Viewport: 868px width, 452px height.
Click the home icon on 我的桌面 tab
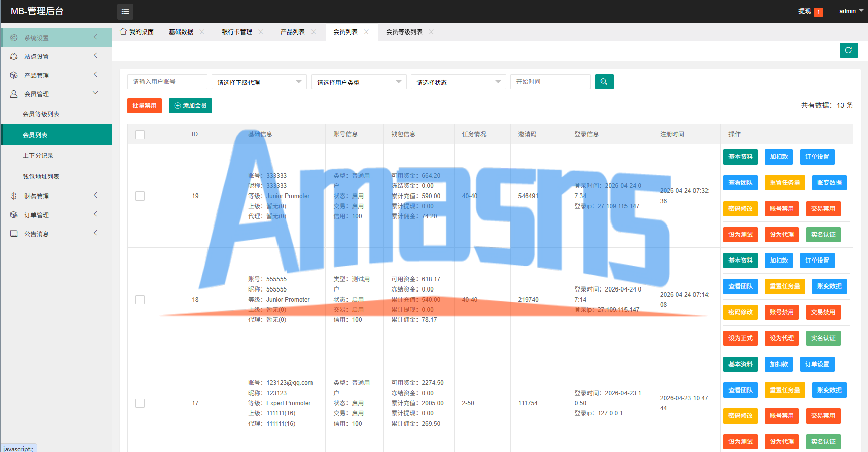123,31
